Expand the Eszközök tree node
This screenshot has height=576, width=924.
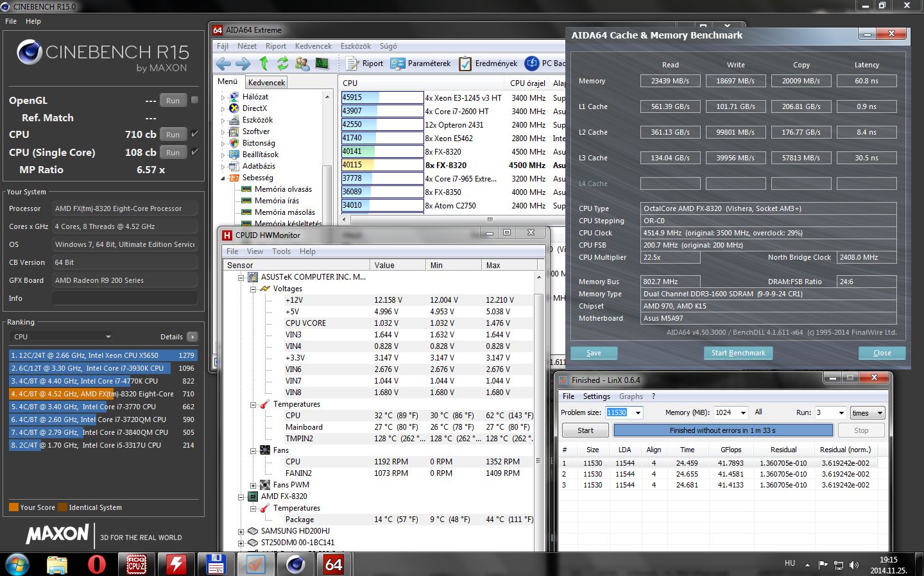(x=223, y=120)
